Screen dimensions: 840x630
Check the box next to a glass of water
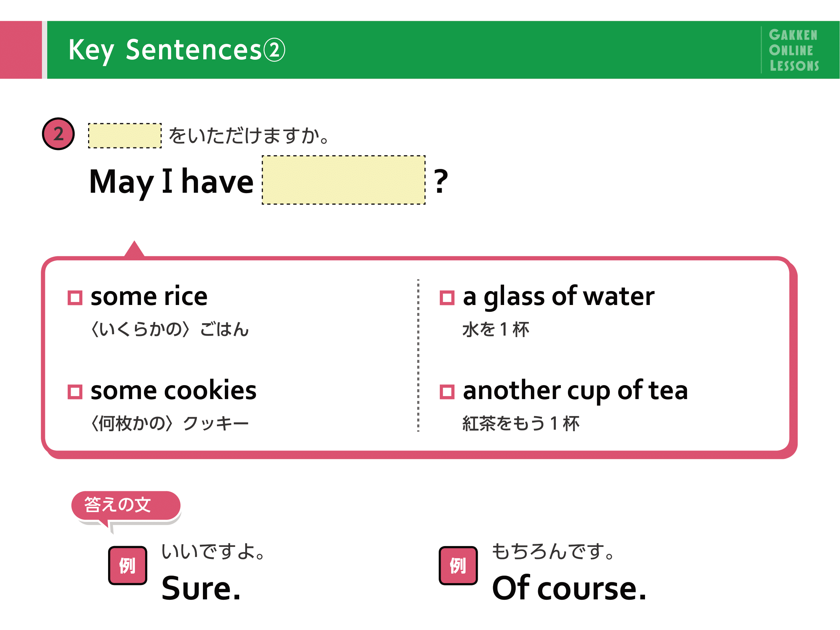pyautogui.click(x=447, y=298)
